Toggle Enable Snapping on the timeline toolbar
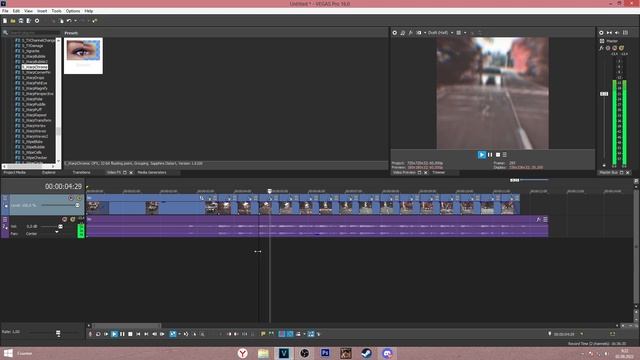 [282, 334]
